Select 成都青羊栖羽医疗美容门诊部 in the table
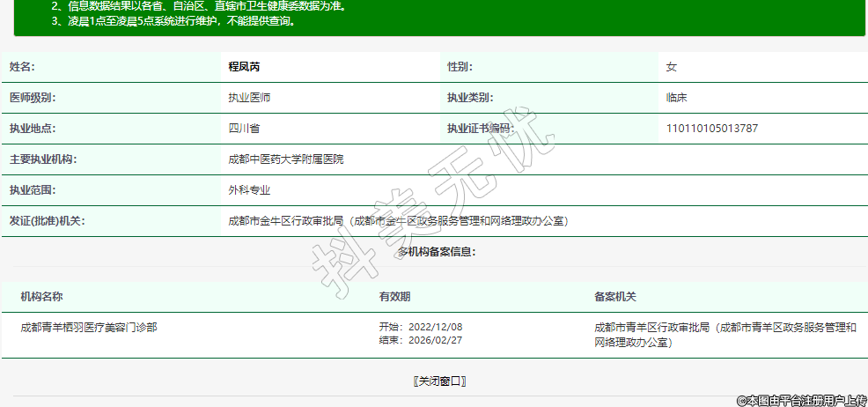The image size is (868, 407). pos(89,327)
